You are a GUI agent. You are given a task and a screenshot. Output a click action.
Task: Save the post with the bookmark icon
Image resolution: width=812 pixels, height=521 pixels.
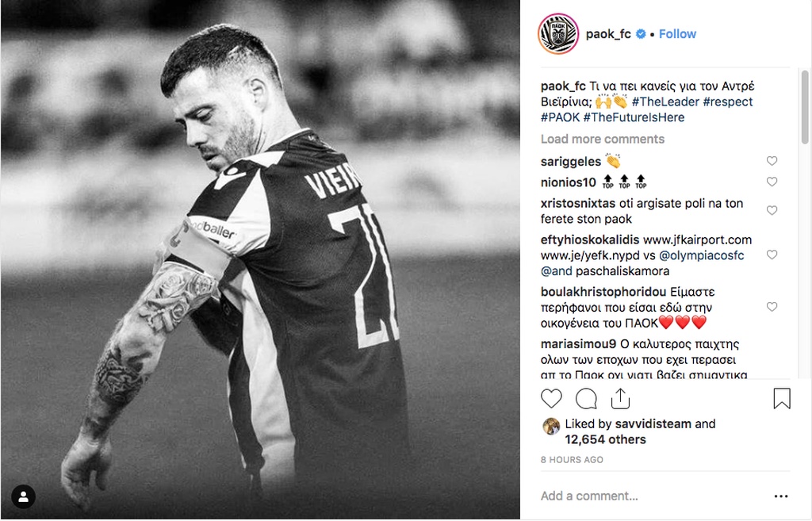[x=781, y=399]
